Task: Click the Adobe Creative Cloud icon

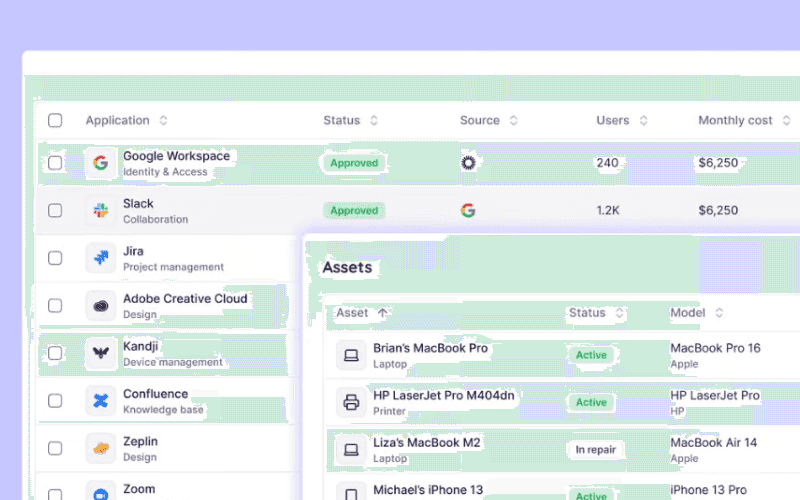Action: point(101,306)
